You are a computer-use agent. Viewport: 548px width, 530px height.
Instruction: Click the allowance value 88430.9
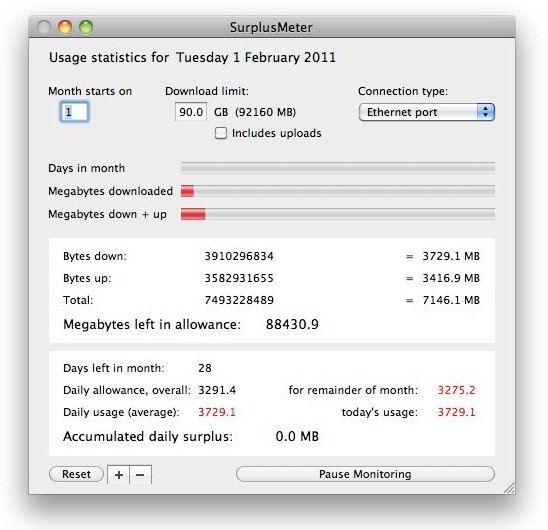292,324
